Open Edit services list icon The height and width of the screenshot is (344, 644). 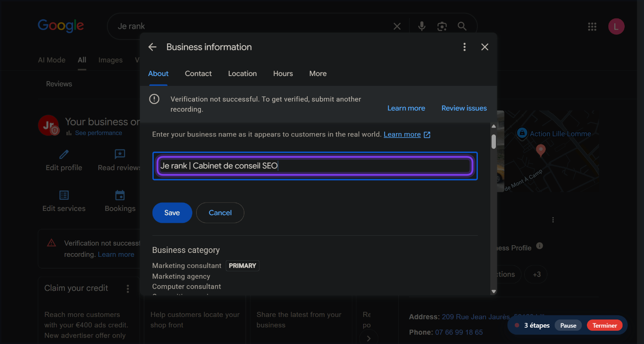tap(64, 195)
